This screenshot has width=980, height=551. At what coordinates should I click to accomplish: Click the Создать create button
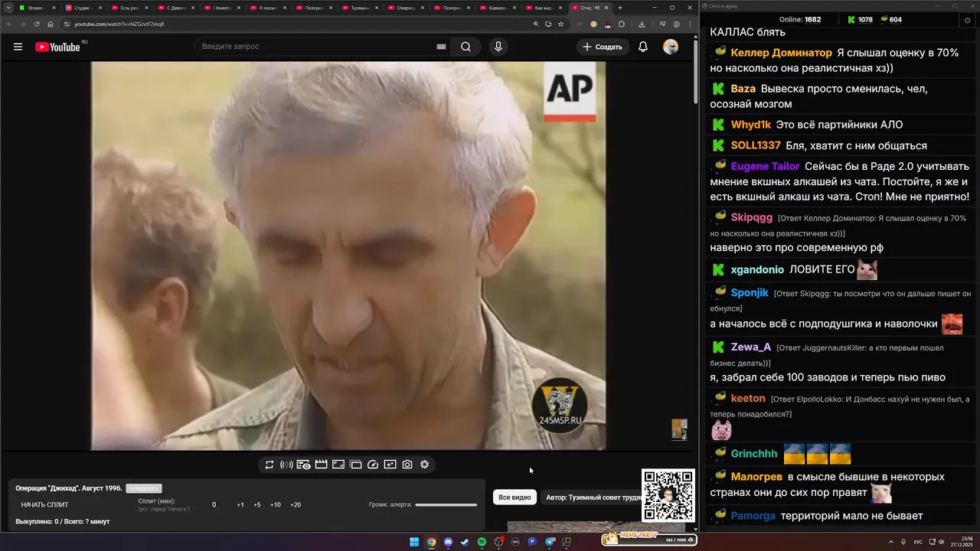point(603,47)
